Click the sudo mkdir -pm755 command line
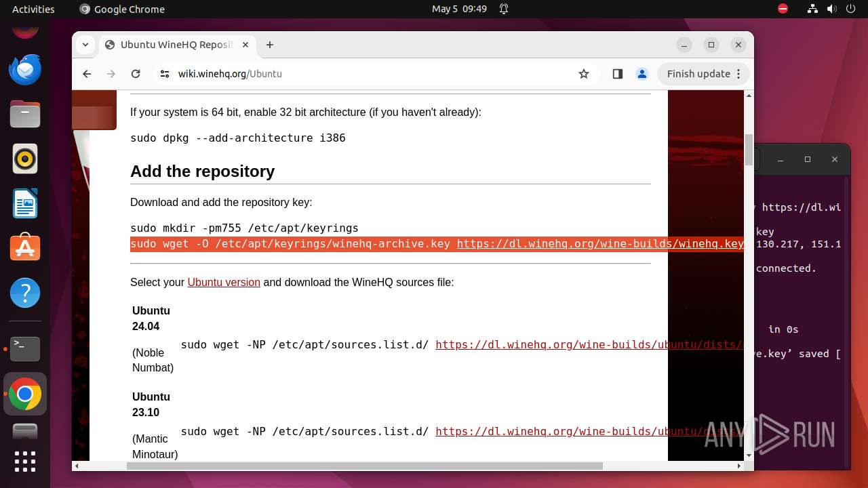Image resolution: width=868 pixels, height=488 pixels. [244, 228]
